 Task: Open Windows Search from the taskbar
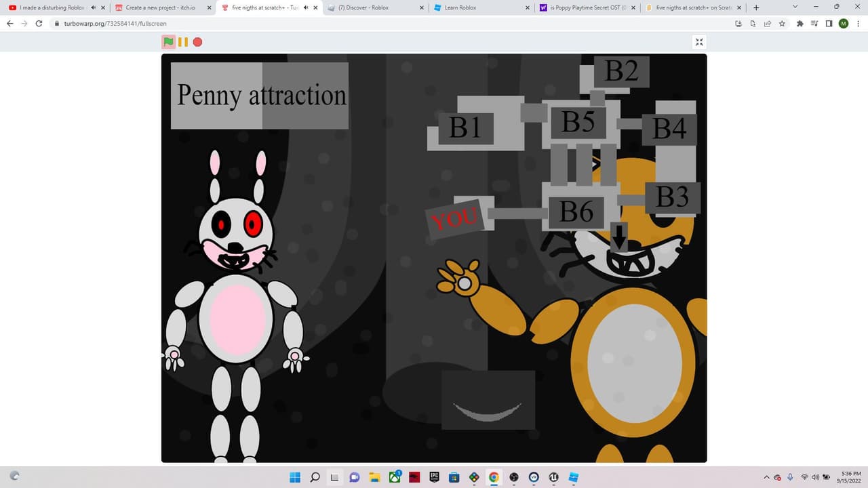tap(315, 477)
